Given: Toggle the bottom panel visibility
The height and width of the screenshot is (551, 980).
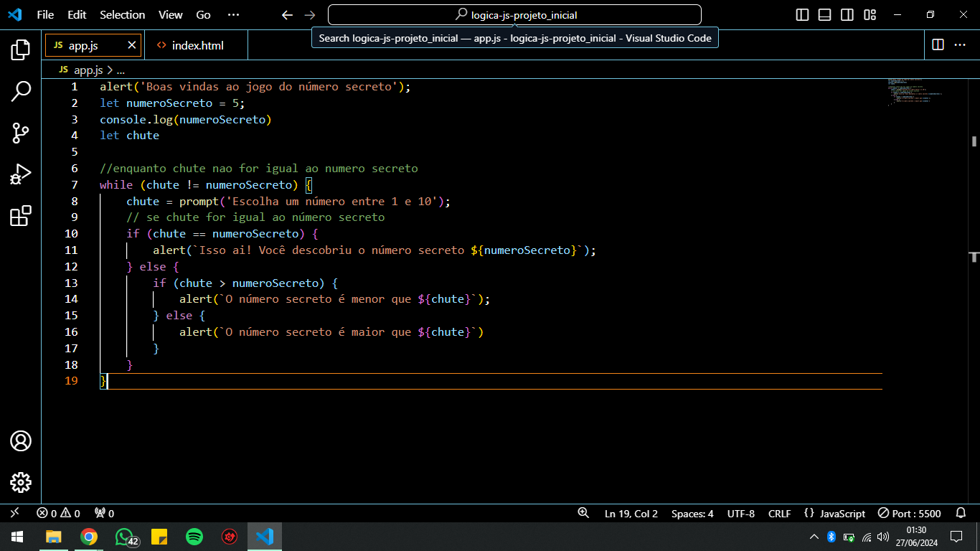Looking at the screenshot, I should [825, 14].
